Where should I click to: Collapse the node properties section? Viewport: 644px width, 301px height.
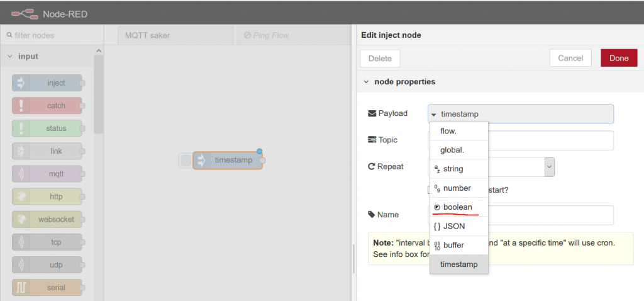(366, 82)
